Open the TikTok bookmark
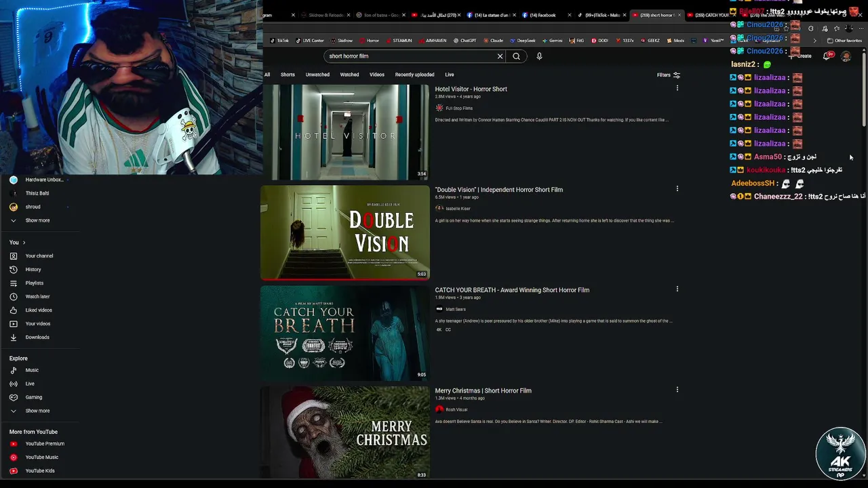The height and width of the screenshot is (488, 868). coord(279,41)
